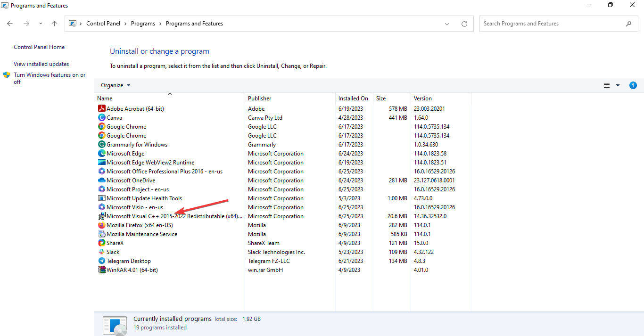This screenshot has width=644, height=336.
Task: Click the Adobe Acrobat (64-bit) program icon
Action: 101,109
